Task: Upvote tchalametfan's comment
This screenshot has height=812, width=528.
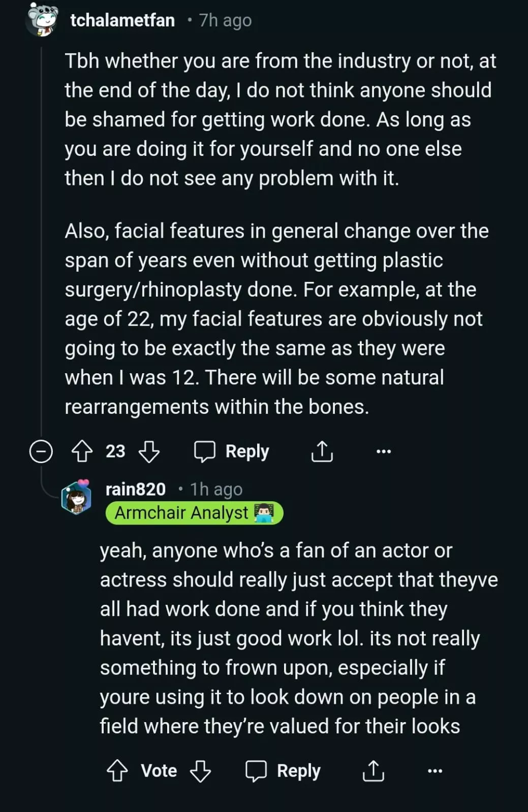Action: click(x=82, y=451)
